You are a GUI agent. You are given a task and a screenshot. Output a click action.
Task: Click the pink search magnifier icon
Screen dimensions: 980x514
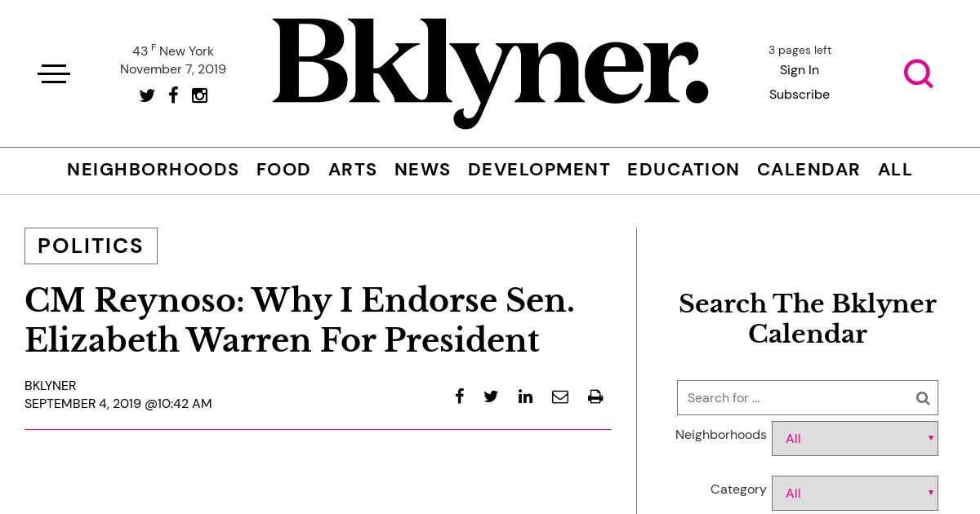918,73
